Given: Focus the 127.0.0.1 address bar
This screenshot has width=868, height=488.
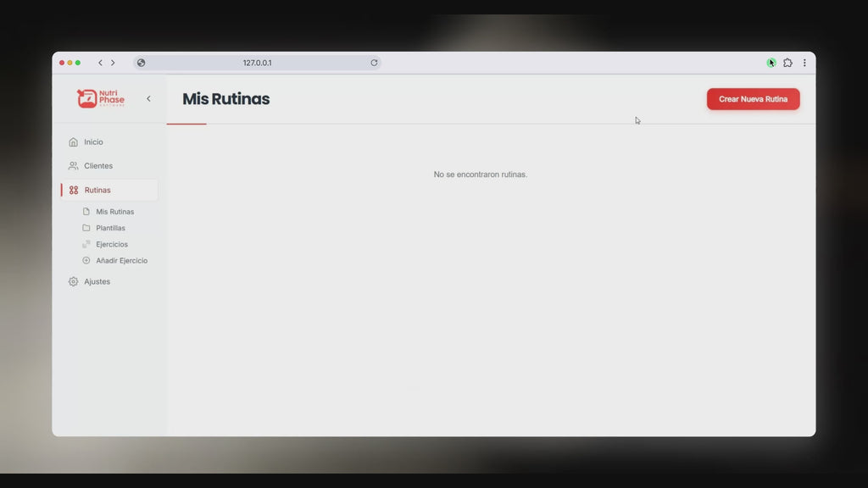Looking at the screenshot, I should [x=257, y=63].
